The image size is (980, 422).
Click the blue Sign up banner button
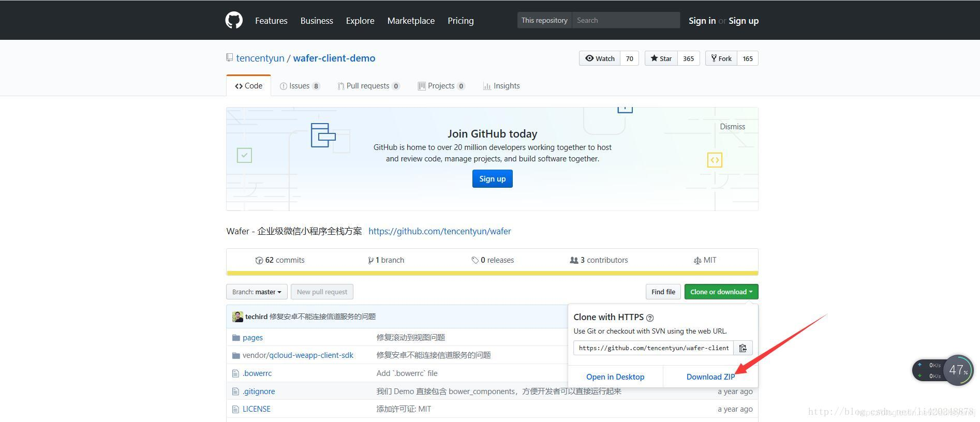click(493, 179)
